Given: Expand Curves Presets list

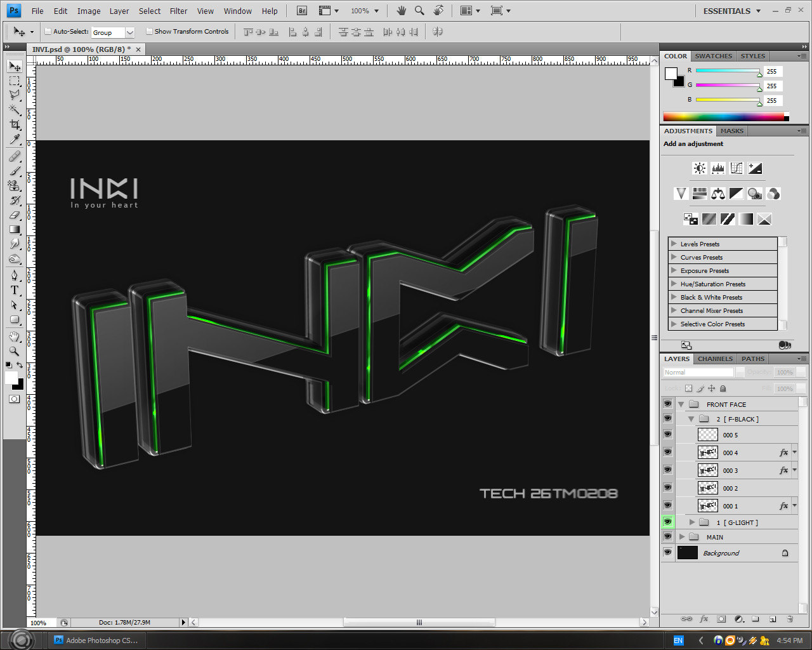Looking at the screenshot, I should tap(674, 257).
